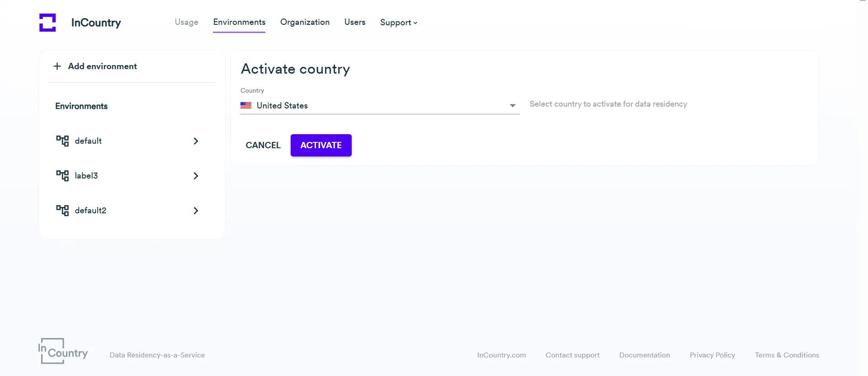Expand the default2 environment chevron
This screenshot has height=376, width=868.
196,211
